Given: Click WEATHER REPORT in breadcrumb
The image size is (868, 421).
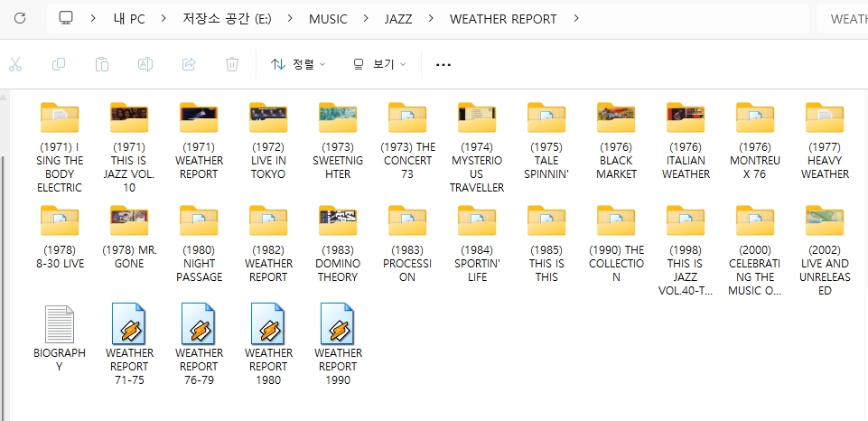Looking at the screenshot, I should pos(503,19).
